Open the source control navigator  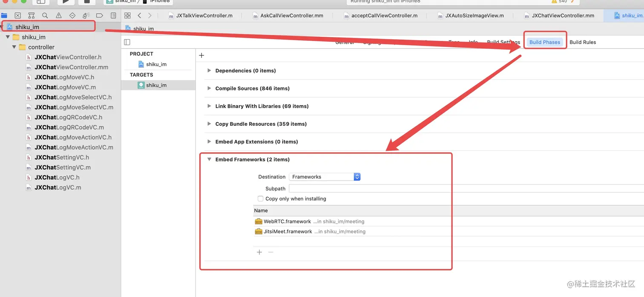pyautogui.click(x=18, y=15)
